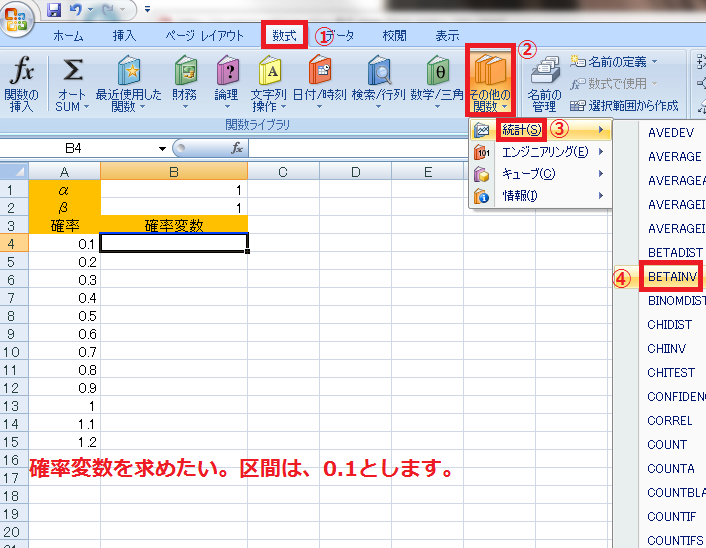706x548 pixels.
Task: Select row 13 header
Action: (x=12, y=406)
